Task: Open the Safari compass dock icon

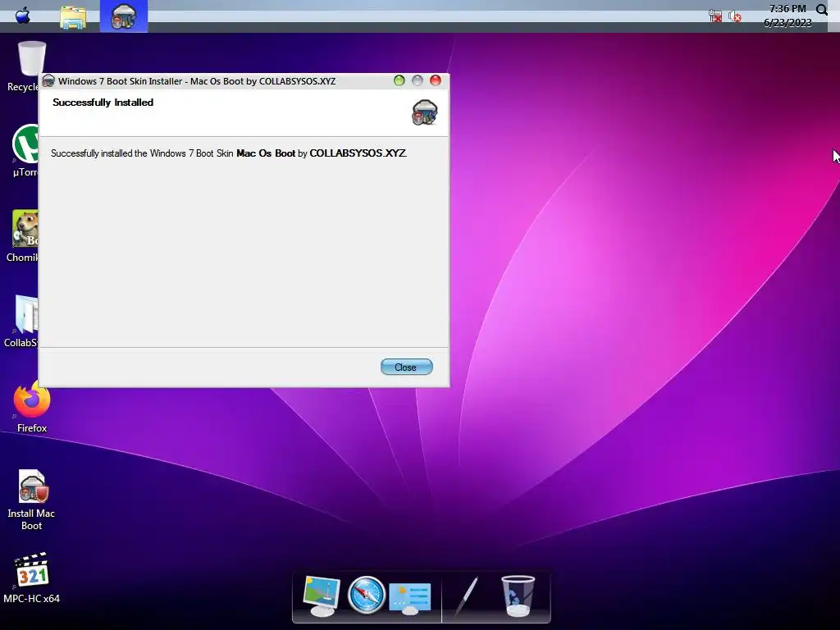Action: pyautogui.click(x=367, y=596)
